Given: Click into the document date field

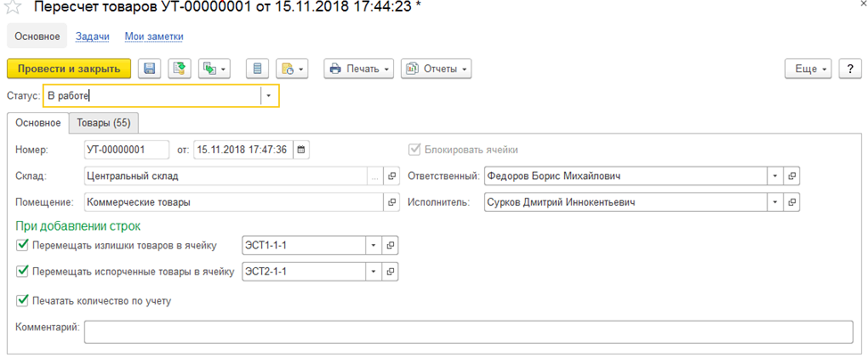Looking at the screenshot, I should click(243, 150).
